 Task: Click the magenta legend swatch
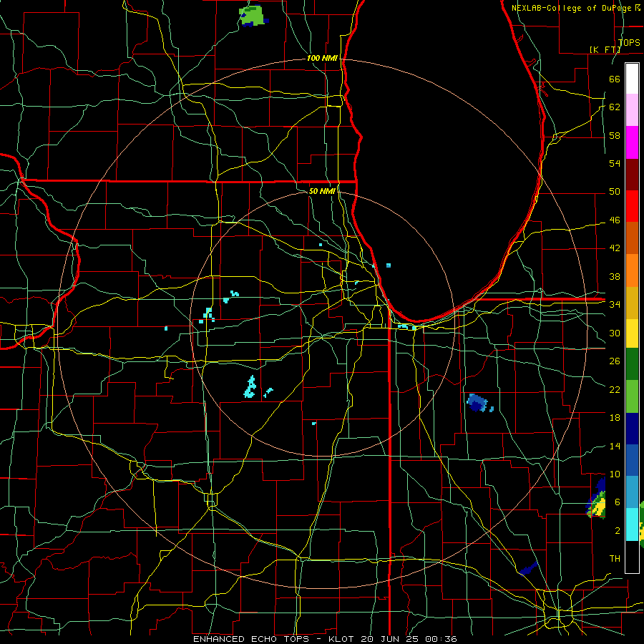click(632, 142)
